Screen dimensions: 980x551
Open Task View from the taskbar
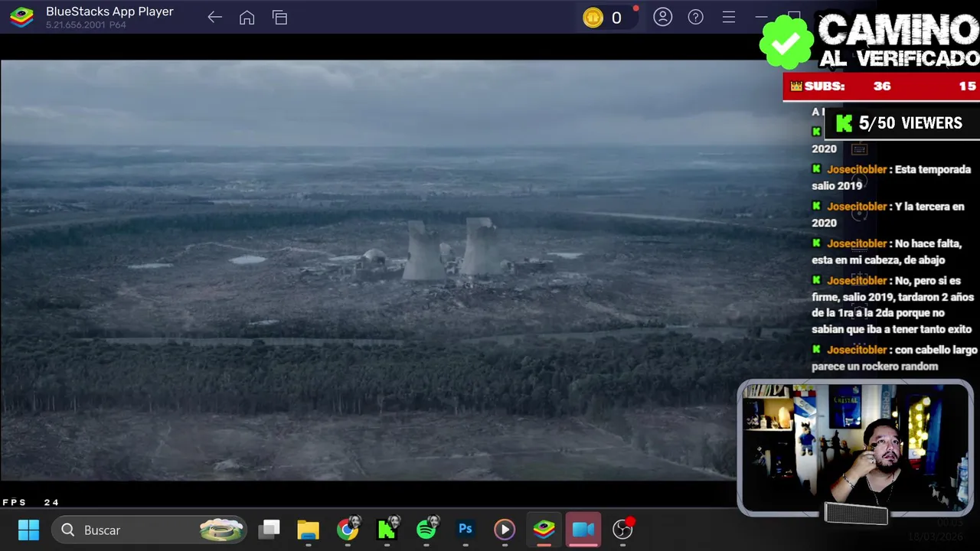[269, 530]
